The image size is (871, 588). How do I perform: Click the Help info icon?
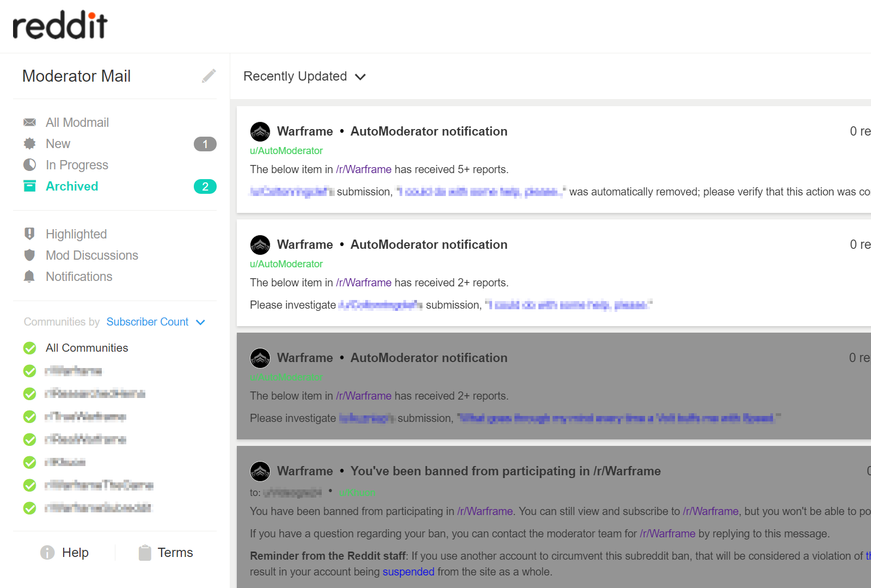click(x=47, y=553)
